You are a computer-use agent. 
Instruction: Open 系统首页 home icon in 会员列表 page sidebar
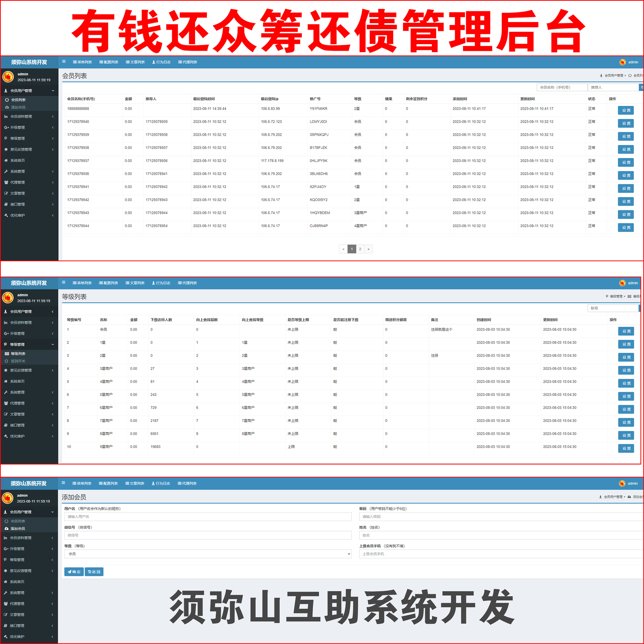17,160
